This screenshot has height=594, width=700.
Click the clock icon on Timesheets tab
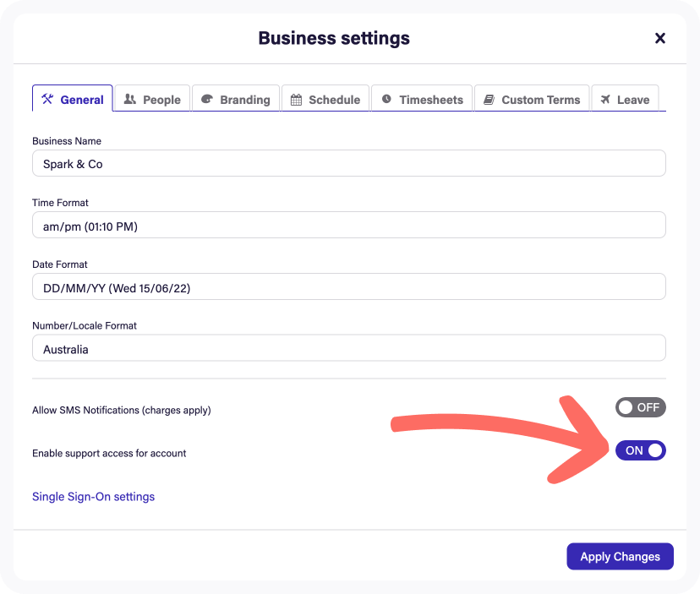tap(386, 99)
